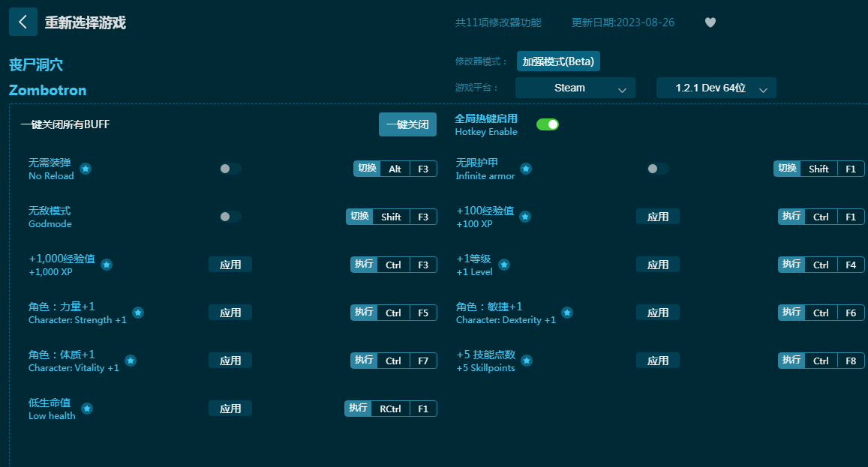
Task: Disable the global Hotkey Enable switch
Action: pyautogui.click(x=548, y=124)
